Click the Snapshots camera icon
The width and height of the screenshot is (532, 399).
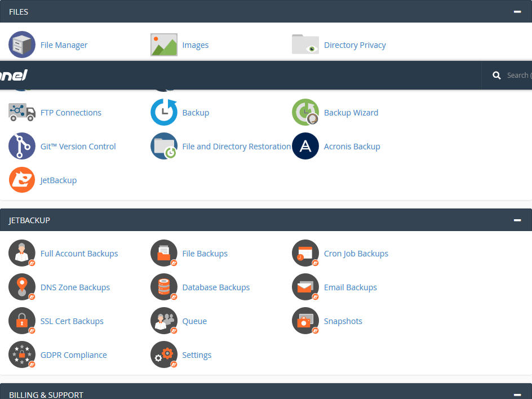(305, 321)
